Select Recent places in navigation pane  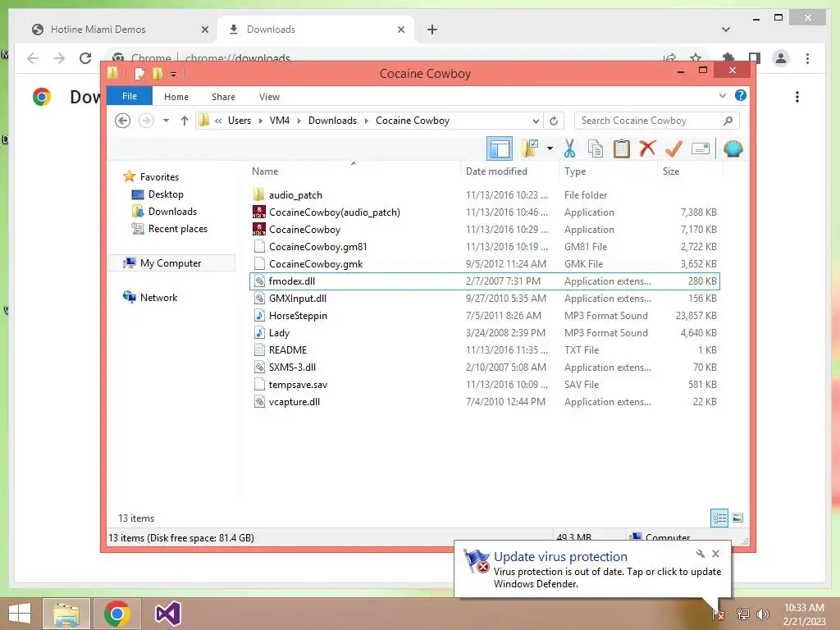178,229
